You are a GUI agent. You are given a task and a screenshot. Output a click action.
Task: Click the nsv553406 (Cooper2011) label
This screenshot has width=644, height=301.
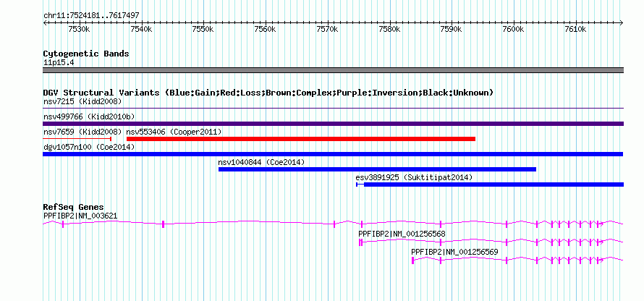click(x=174, y=132)
